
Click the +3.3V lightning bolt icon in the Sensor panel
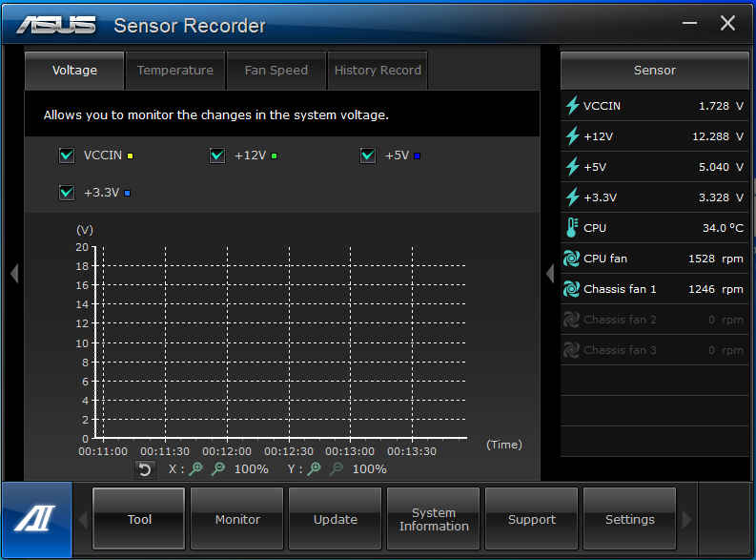[572, 197]
